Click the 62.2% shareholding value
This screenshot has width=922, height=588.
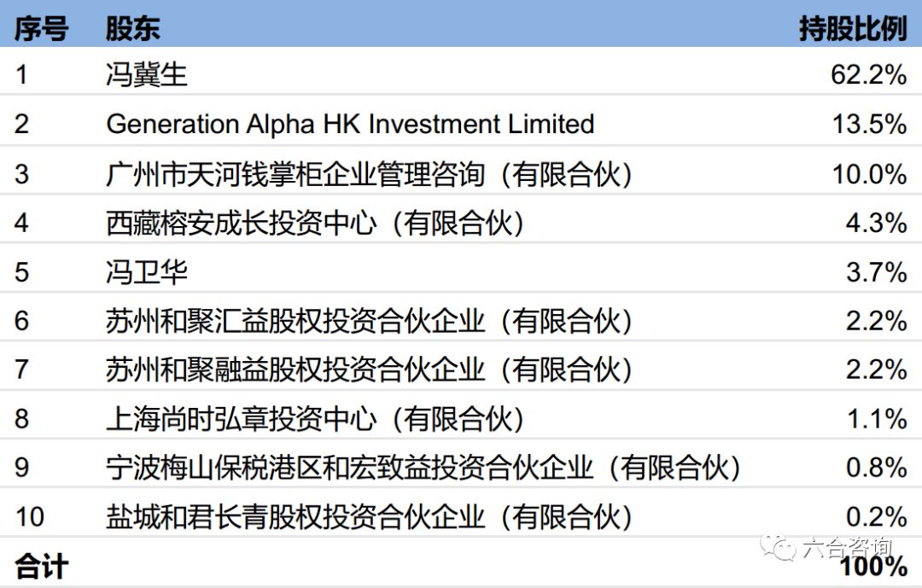[868, 75]
